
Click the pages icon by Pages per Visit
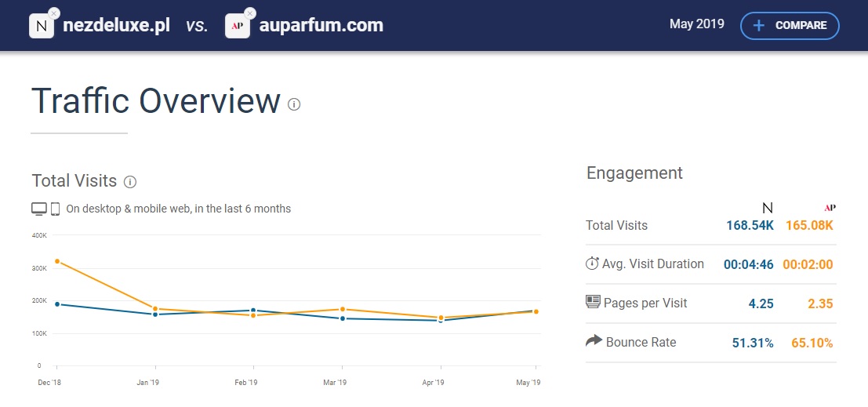(x=593, y=302)
